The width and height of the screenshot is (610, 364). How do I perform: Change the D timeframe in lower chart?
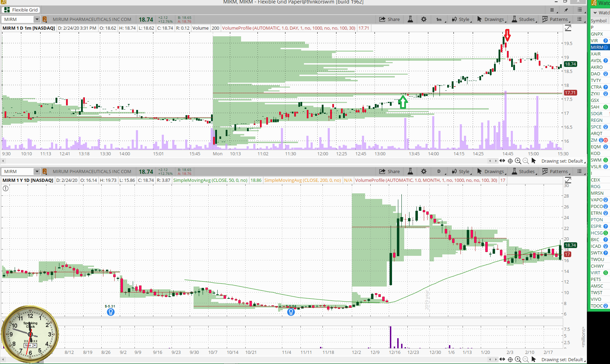click(x=440, y=172)
